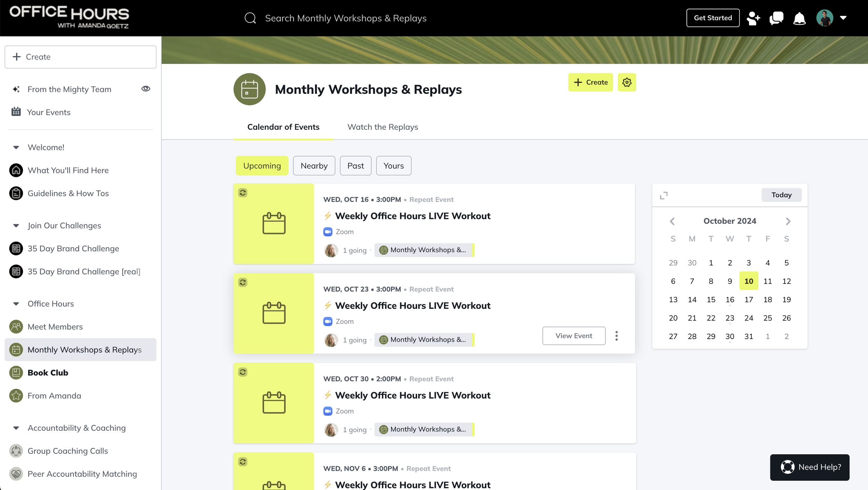Open space settings gear icon
This screenshot has width=868, height=490.
click(x=627, y=82)
